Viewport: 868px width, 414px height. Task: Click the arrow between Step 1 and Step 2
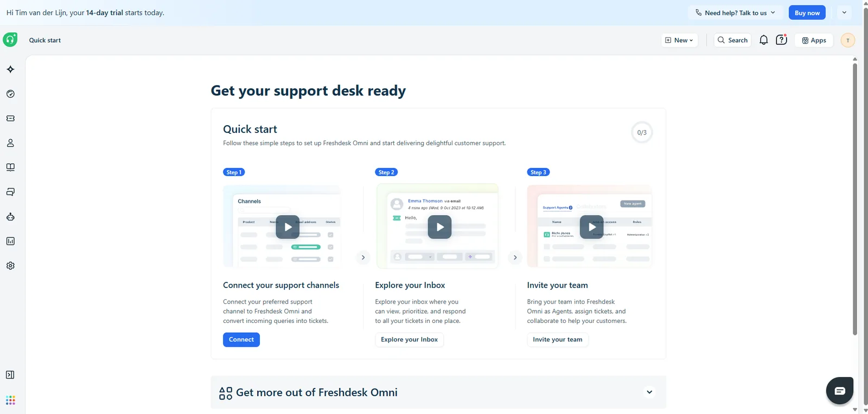[363, 257]
